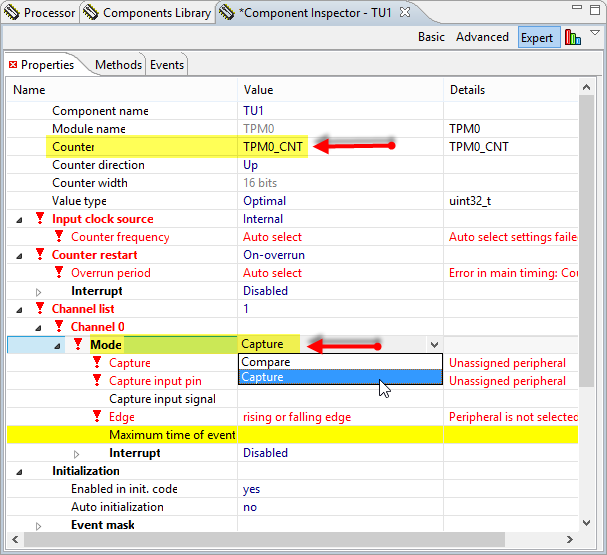Collapse the Channel 0 tree node
Screen dimensions: 607x555
coord(39,327)
